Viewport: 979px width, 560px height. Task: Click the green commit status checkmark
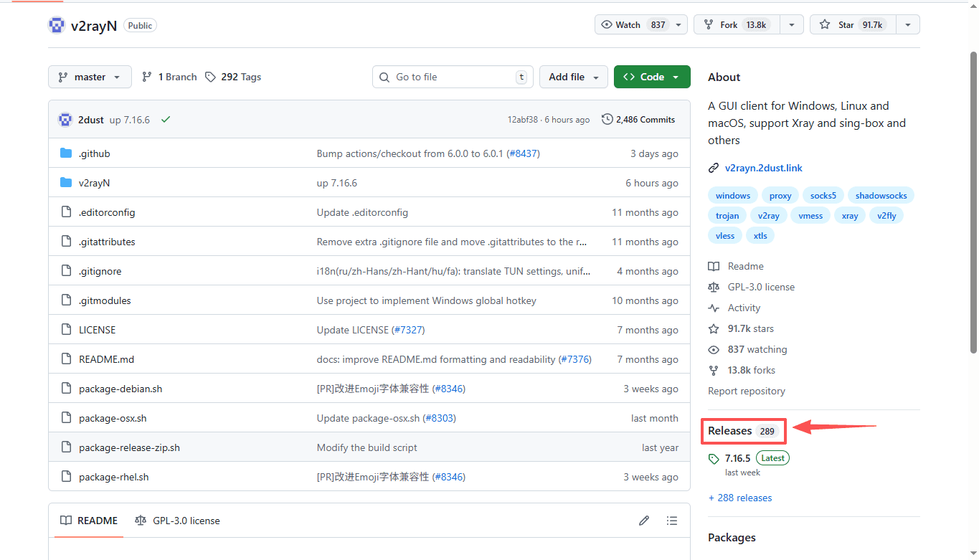coord(166,120)
